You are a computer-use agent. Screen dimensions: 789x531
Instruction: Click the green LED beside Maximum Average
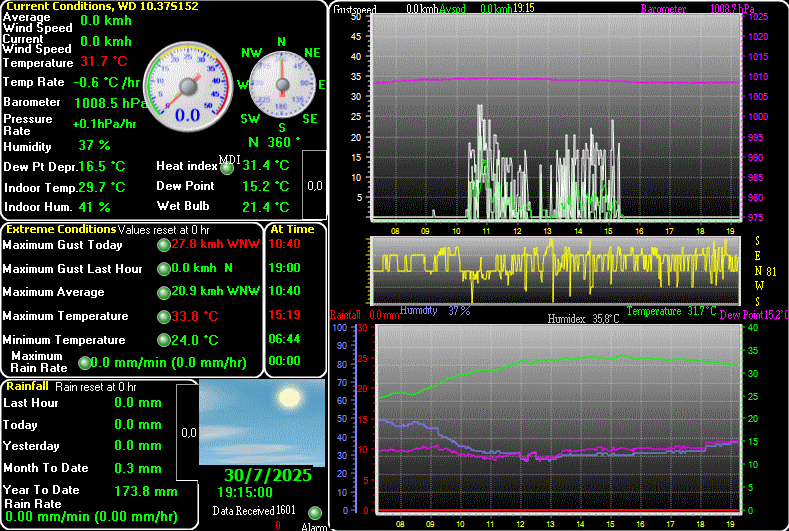(x=164, y=292)
